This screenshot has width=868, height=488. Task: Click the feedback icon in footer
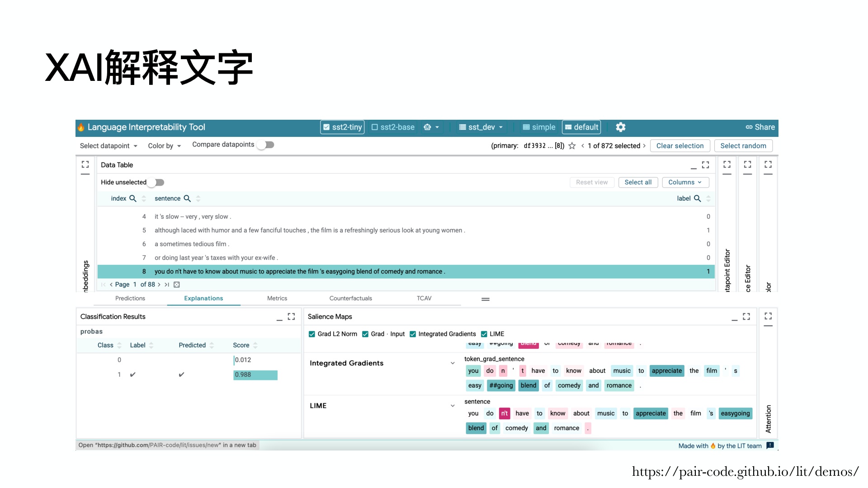point(770,446)
